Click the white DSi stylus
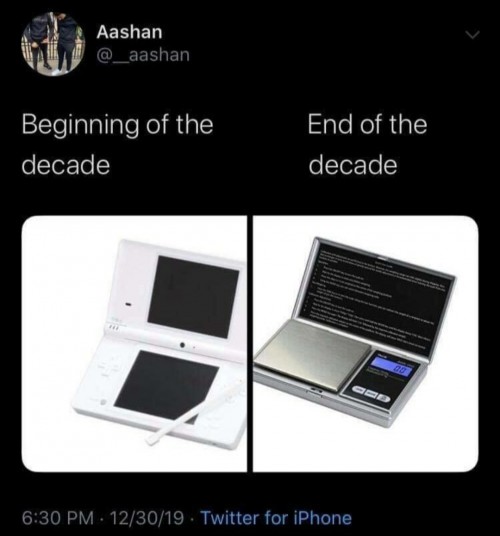Image resolution: width=500 pixels, height=536 pixels. (195, 411)
